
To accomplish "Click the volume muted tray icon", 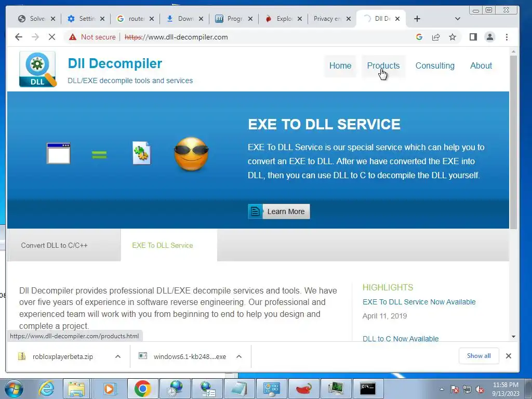I will (480, 390).
